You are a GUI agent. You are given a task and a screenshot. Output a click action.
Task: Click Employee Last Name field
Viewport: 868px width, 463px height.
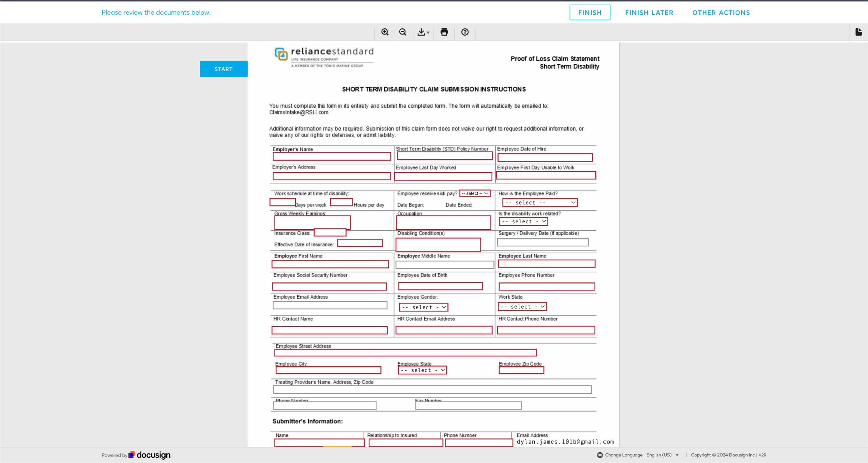coord(546,264)
